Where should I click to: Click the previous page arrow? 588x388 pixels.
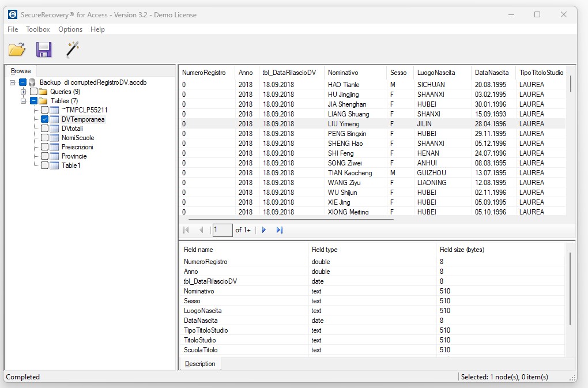(x=201, y=230)
